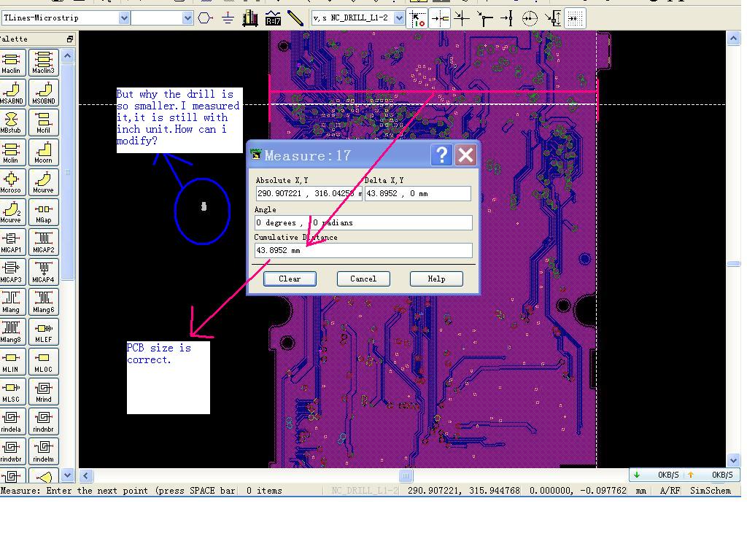Click the Angle degrees field
This screenshot has height=560, width=747.
click(x=363, y=222)
